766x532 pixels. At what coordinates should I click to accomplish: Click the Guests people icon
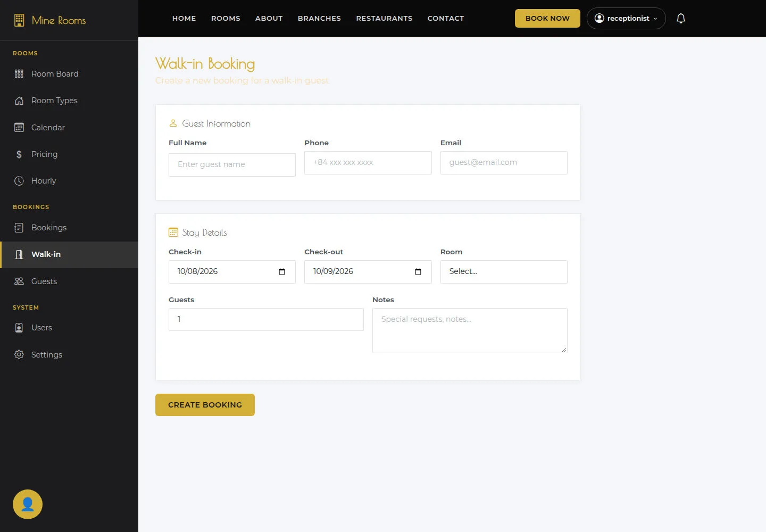tap(19, 281)
